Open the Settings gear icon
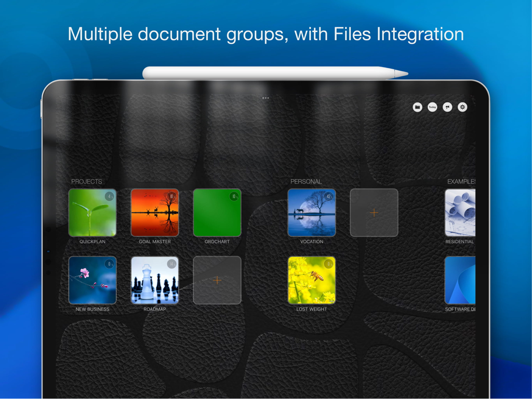Screen dimensions: 532x399 click(462, 107)
